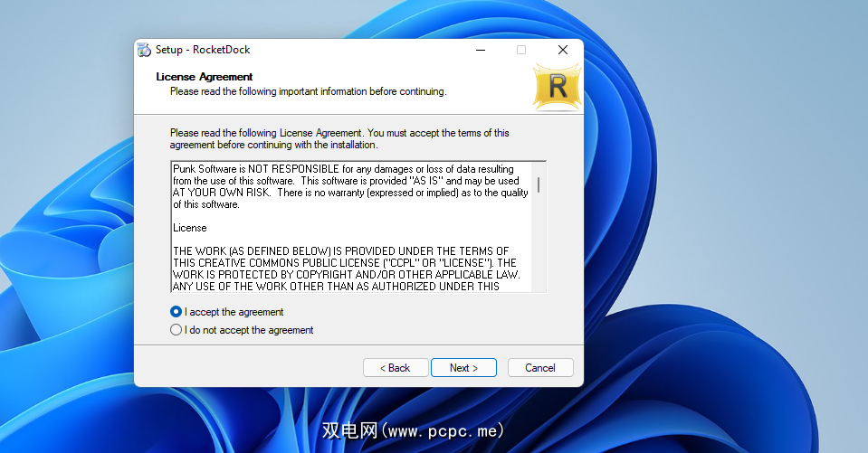This screenshot has height=453, width=868.
Task: Click the gold RocketDock R logo
Action: click(557, 87)
